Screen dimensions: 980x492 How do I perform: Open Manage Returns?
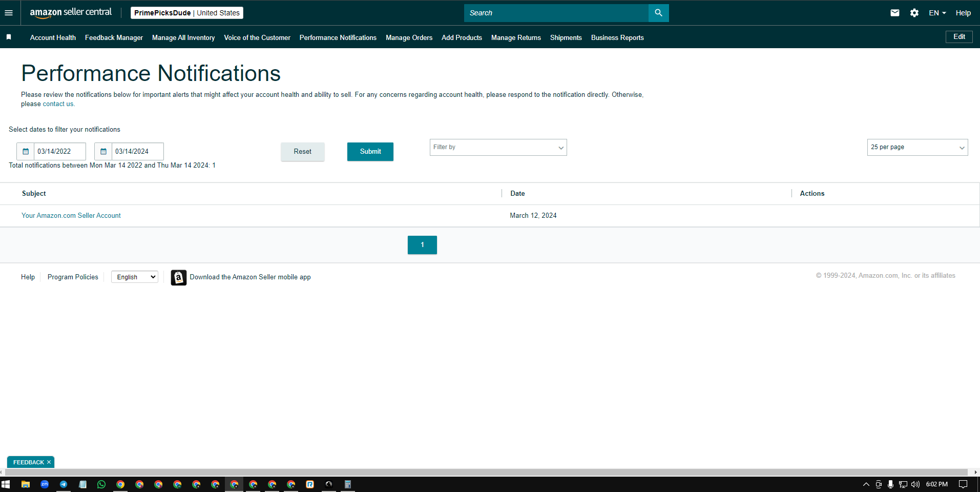(516, 37)
